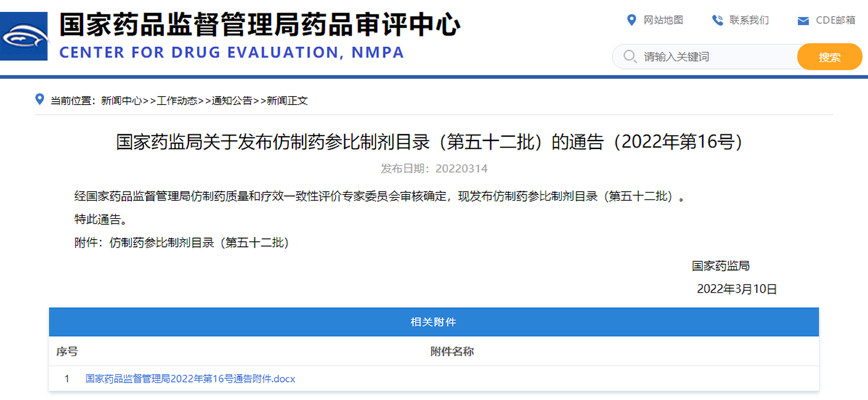The image size is (868, 400).
Task: Go to 工作动态 in breadcrumb
Action: 177,101
